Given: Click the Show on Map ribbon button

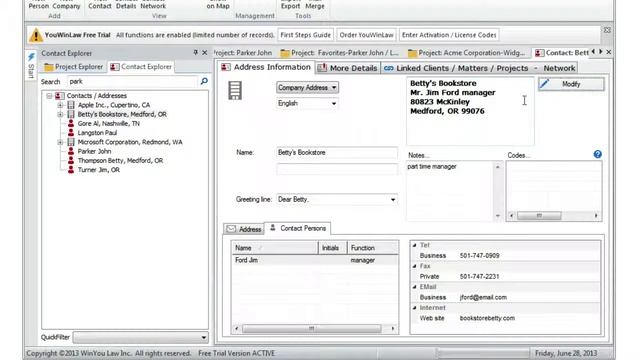Looking at the screenshot, I should (x=218, y=5).
